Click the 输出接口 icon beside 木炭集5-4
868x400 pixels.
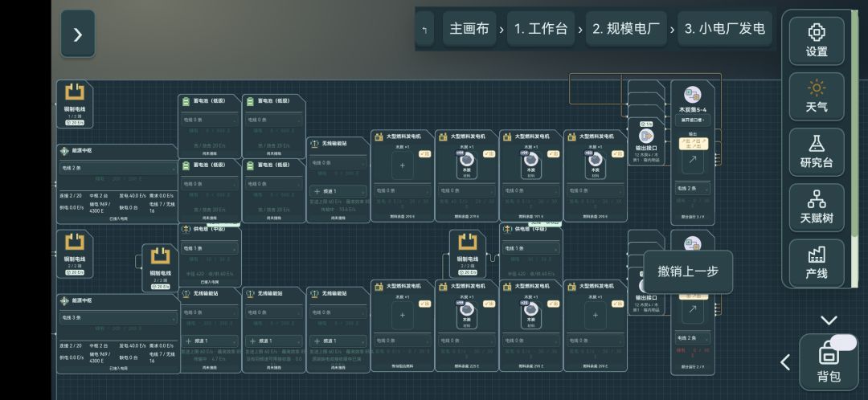646,136
